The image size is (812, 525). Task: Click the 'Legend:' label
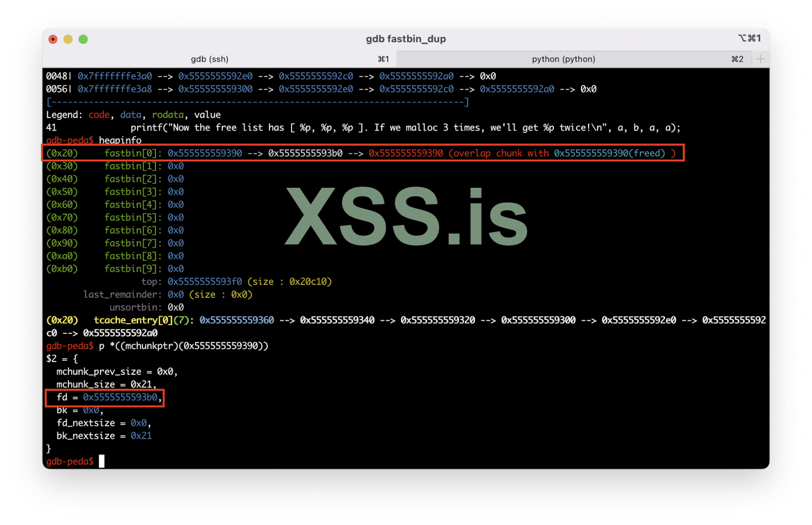64,115
